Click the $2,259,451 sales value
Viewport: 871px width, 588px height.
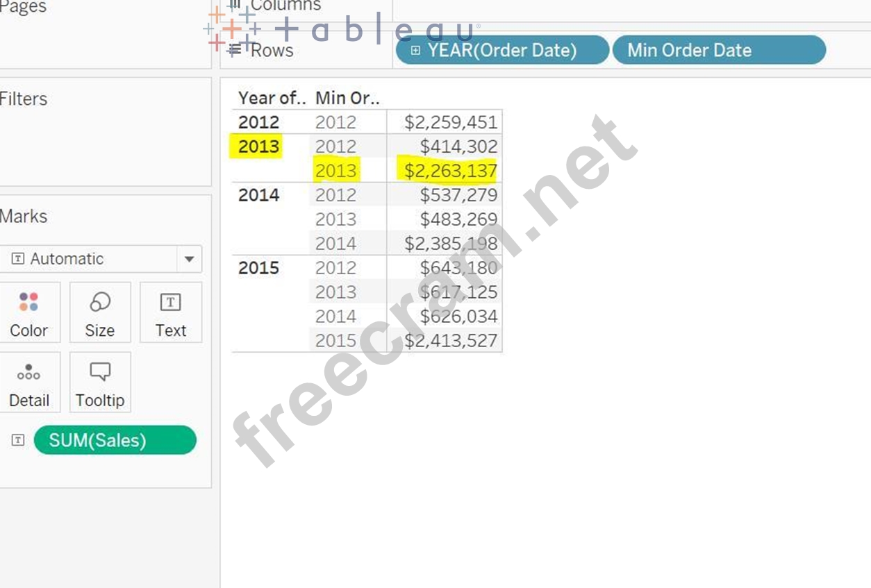[x=451, y=122]
